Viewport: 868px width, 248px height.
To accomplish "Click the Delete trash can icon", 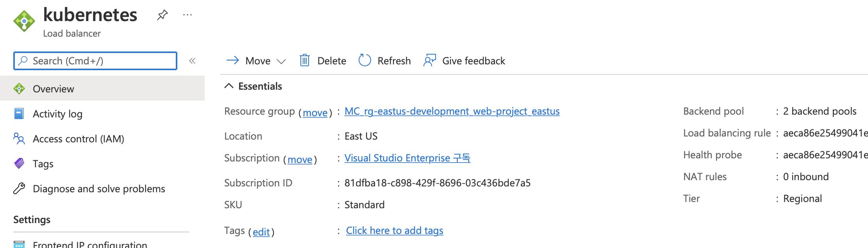I will tap(305, 60).
